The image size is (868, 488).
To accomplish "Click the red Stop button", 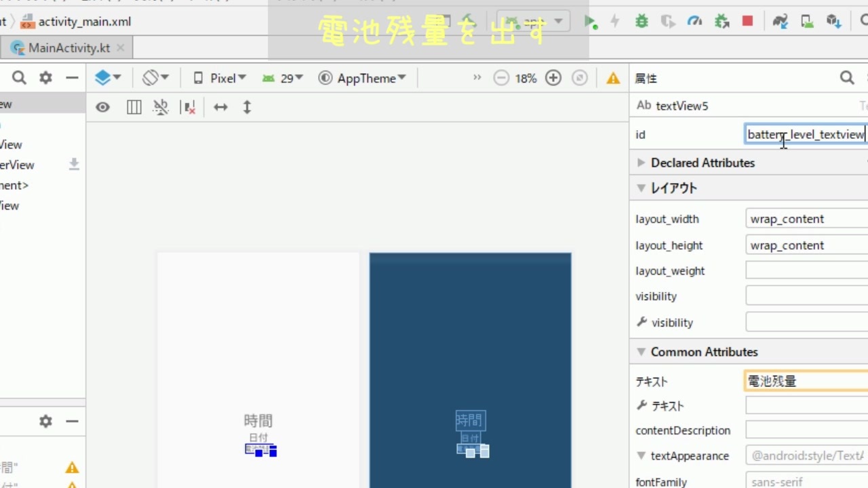I will point(747,22).
